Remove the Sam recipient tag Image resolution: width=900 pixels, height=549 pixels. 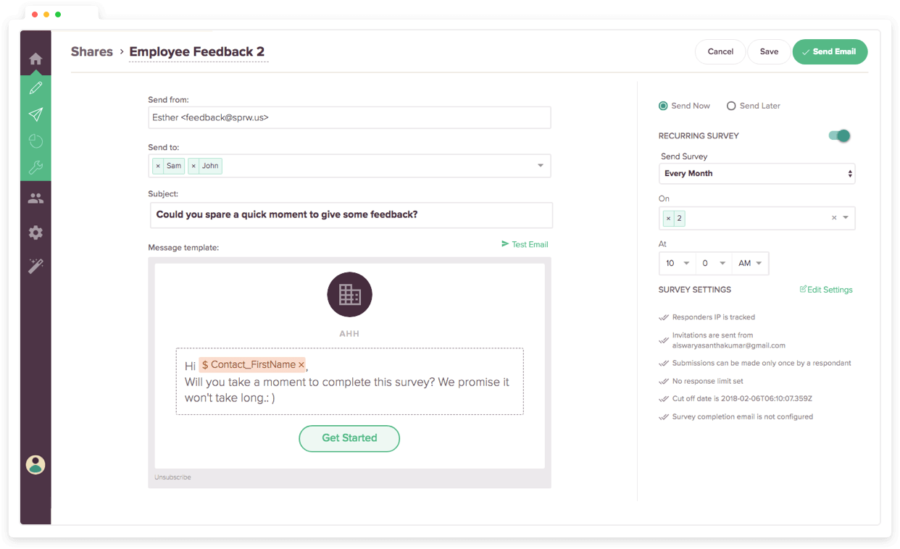point(158,166)
